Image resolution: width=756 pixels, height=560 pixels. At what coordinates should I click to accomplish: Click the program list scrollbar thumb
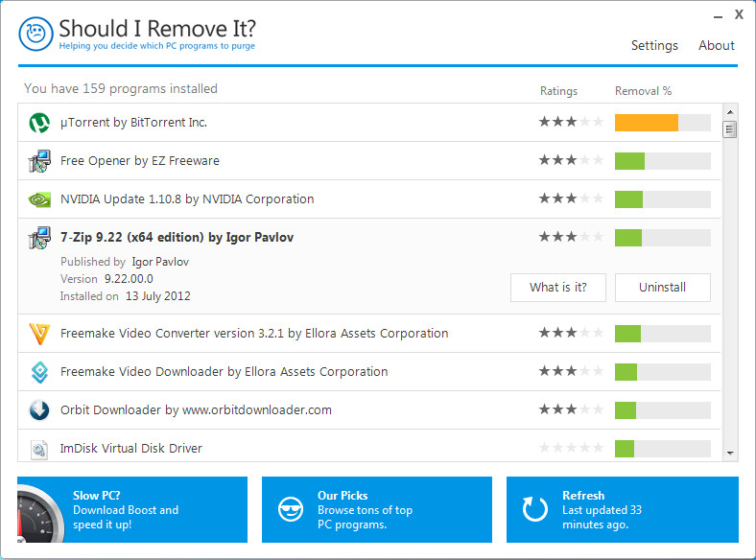pos(730,129)
